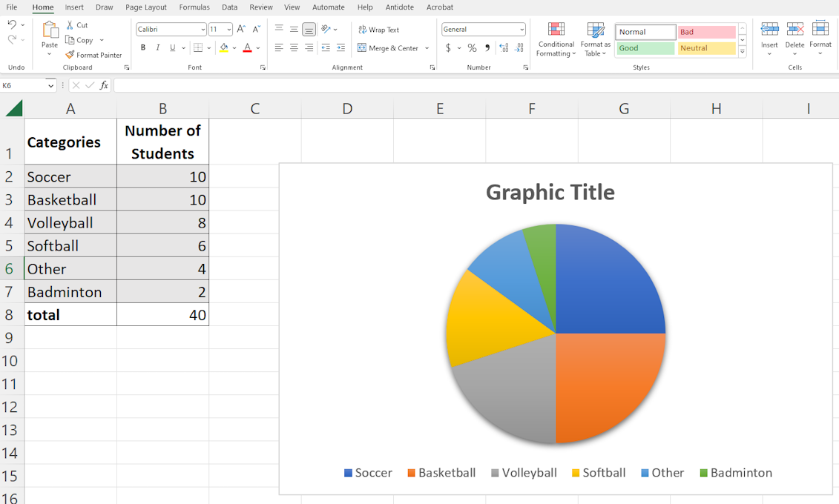Screen dimensions: 839x504
Task: Click the Graphic Title chart heading
Action: (550, 193)
